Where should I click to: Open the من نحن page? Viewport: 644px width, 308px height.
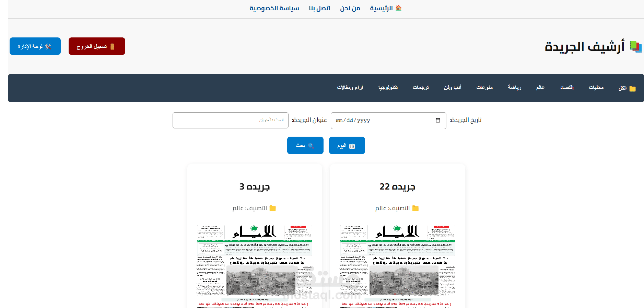click(350, 8)
